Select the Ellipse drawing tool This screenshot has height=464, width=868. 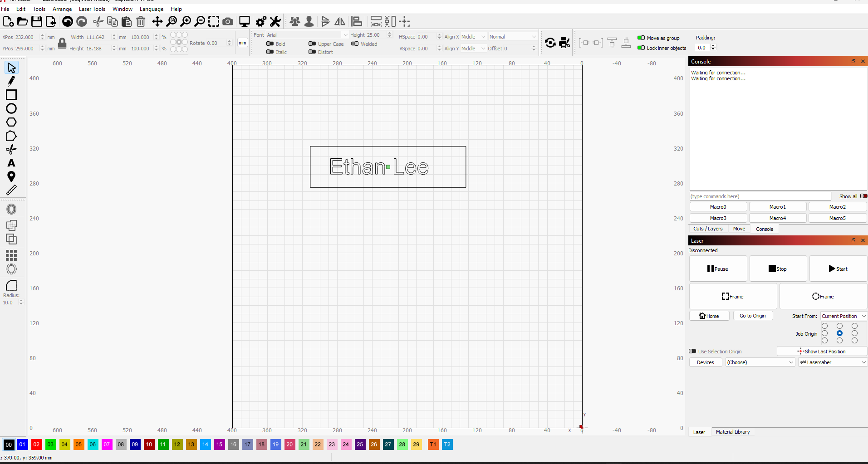click(x=11, y=108)
